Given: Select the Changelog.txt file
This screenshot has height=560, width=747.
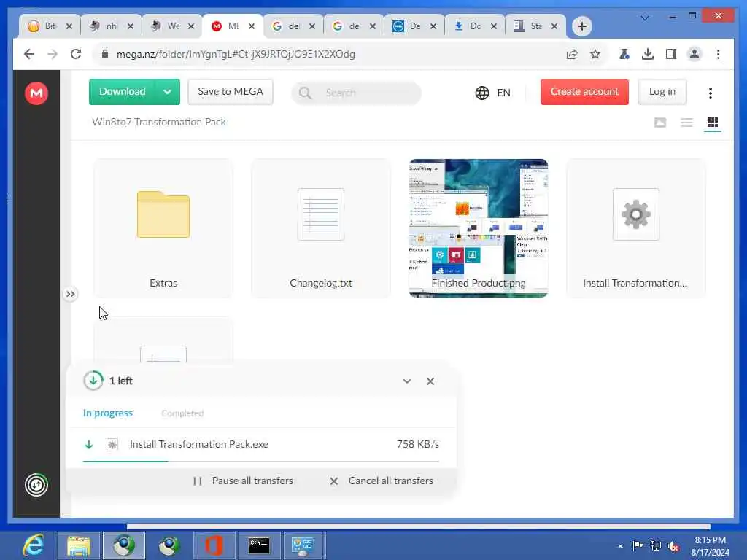Looking at the screenshot, I should coord(321,228).
